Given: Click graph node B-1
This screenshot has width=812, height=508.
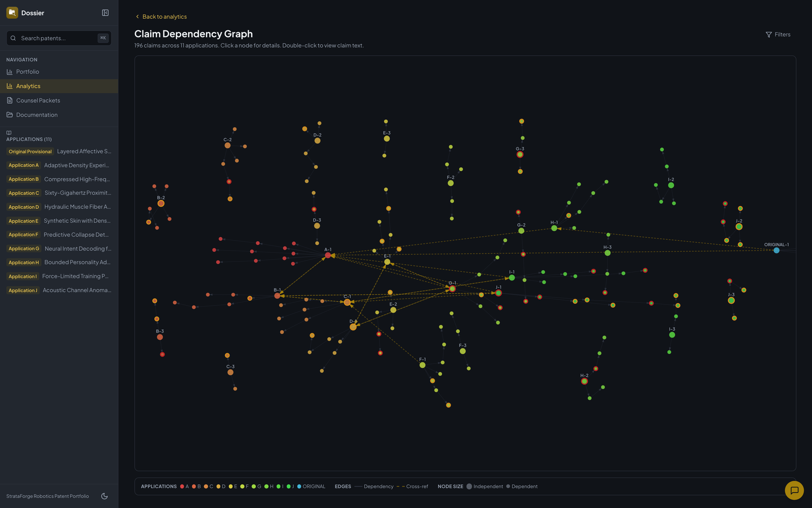Looking at the screenshot, I should [277, 296].
